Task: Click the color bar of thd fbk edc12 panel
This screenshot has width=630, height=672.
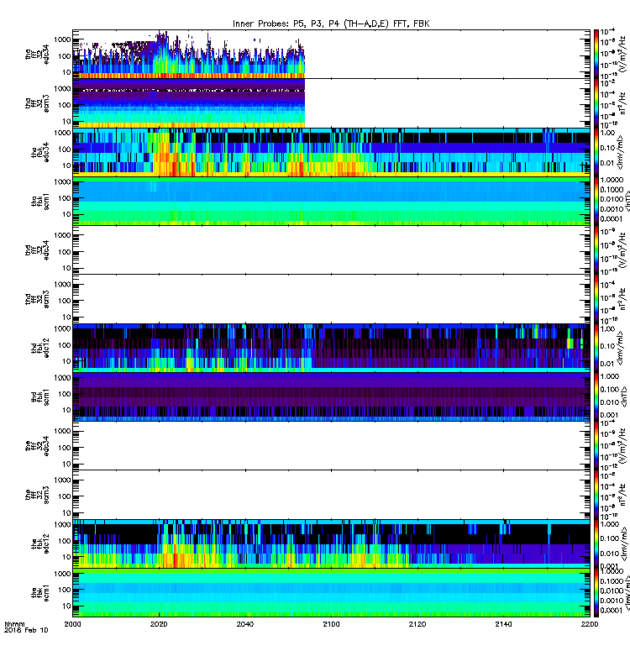Action: (x=596, y=348)
